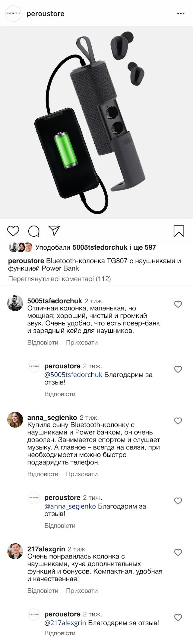Open the peroustore profile logo in header
This screenshot has height=644, width=193.
pyautogui.click(x=14, y=14)
